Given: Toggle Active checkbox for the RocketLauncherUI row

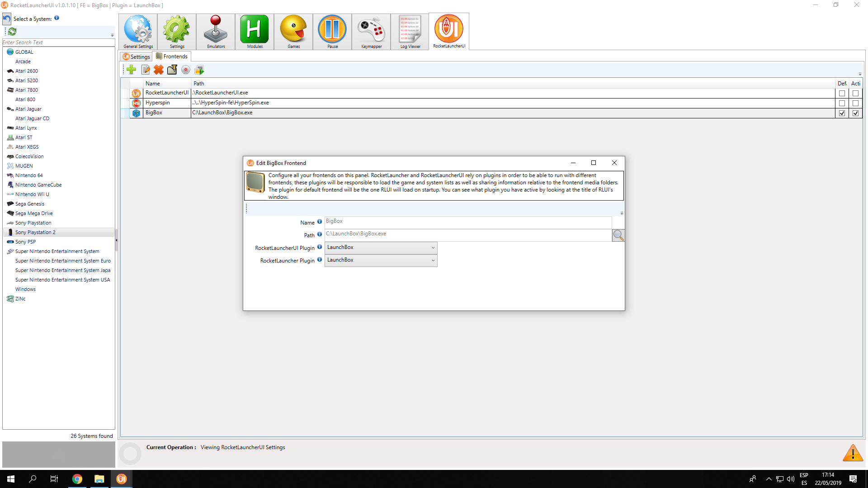Looking at the screenshot, I should 855,94.
